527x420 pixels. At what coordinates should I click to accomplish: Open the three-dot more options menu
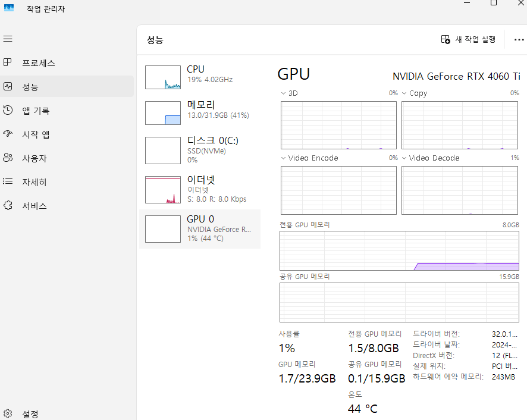[519, 40]
